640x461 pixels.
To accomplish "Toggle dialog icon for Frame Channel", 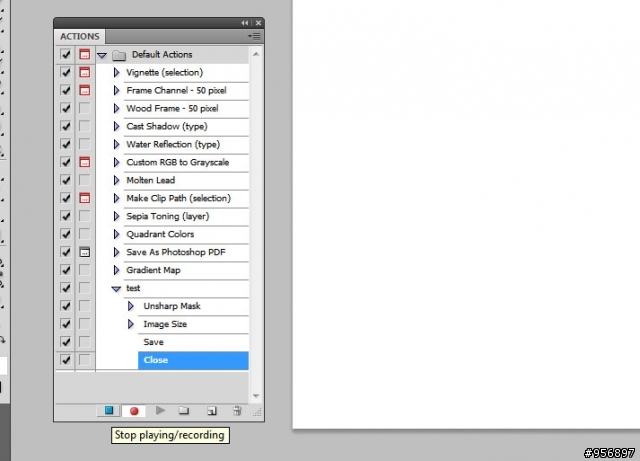I will [x=84, y=90].
